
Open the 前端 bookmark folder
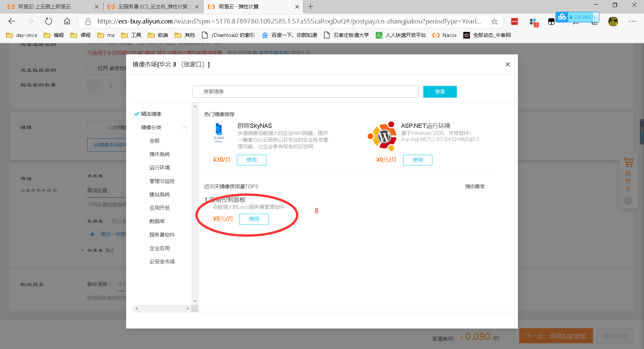[x=158, y=35]
